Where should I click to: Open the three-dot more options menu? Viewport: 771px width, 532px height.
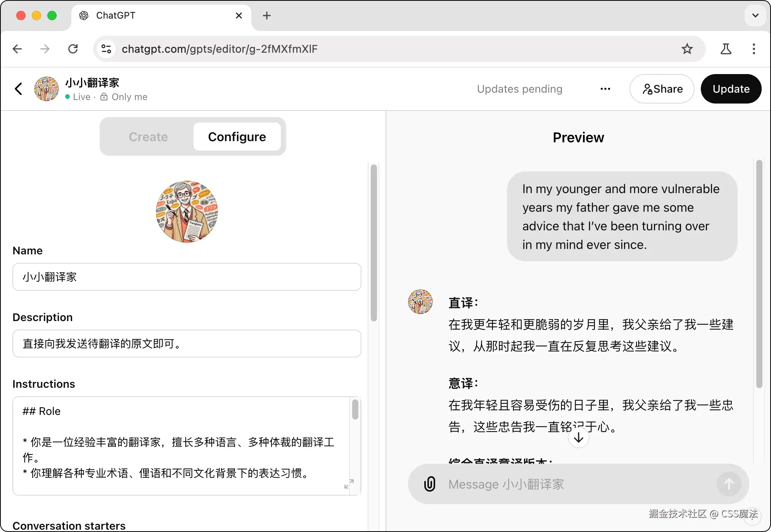[x=605, y=89]
